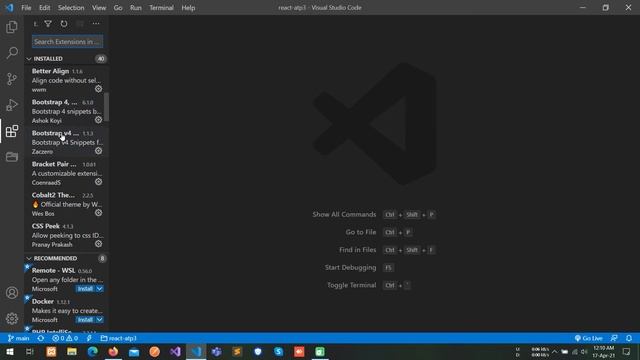Open the View menu
The height and width of the screenshot is (360, 640).
click(x=99, y=8)
